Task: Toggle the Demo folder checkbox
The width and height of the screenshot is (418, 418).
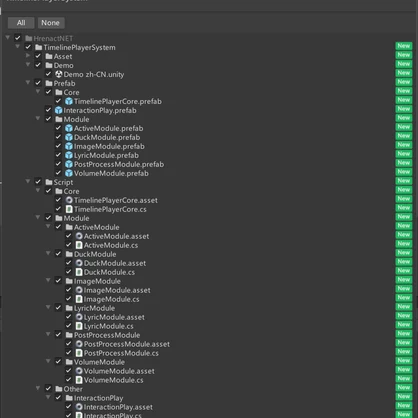Action: click(38, 65)
